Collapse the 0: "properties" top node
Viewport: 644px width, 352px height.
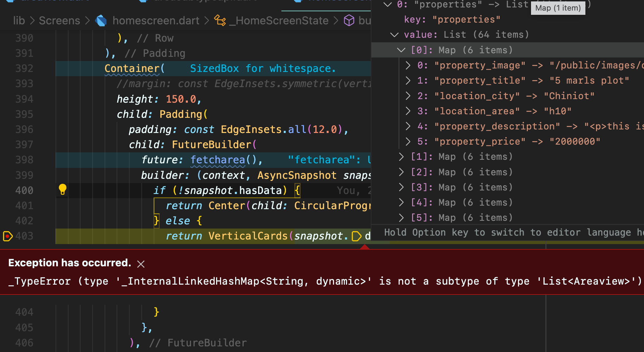coord(388,5)
